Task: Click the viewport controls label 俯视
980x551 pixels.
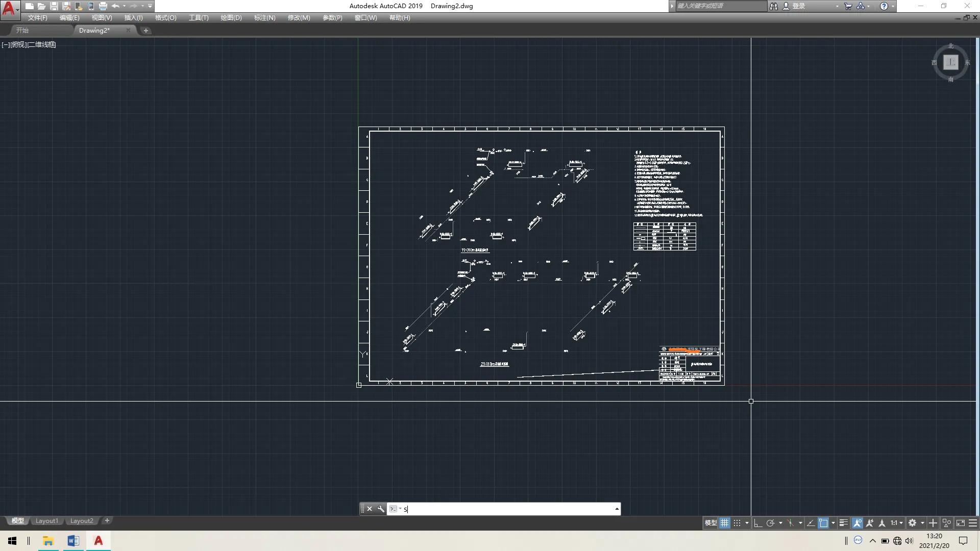Action: click(x=18, y=44)
